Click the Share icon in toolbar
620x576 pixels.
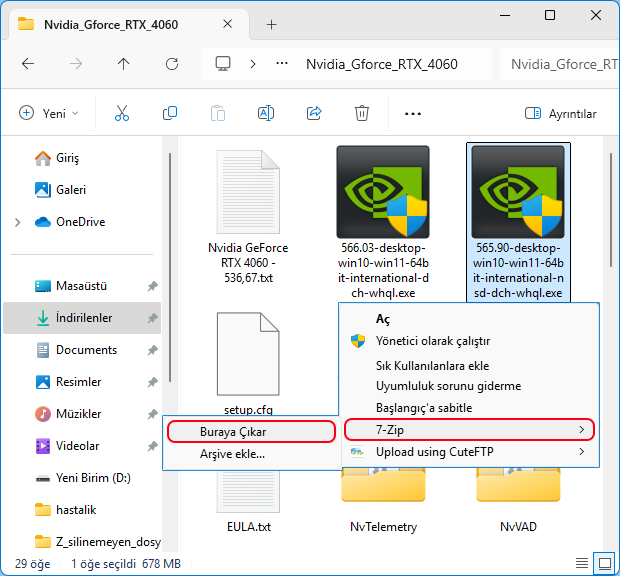pyautogui.click(x=314, y=113)
